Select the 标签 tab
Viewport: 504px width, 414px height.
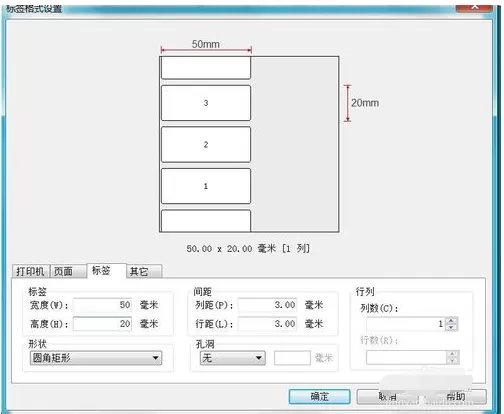coord(106,270)
